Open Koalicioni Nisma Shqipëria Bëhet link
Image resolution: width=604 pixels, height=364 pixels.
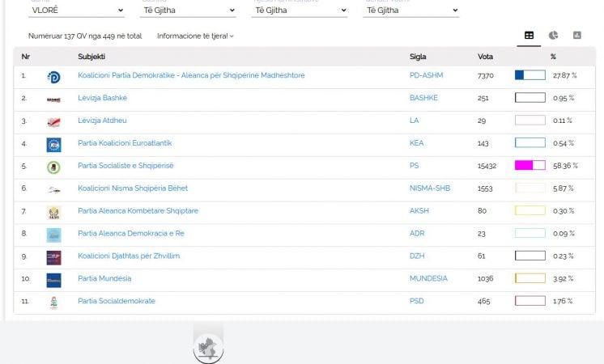[x=133, y=188]
